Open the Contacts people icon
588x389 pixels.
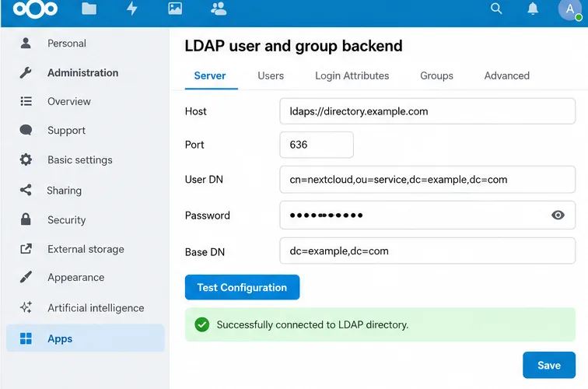pyautogui.click(x=219, y=9)
